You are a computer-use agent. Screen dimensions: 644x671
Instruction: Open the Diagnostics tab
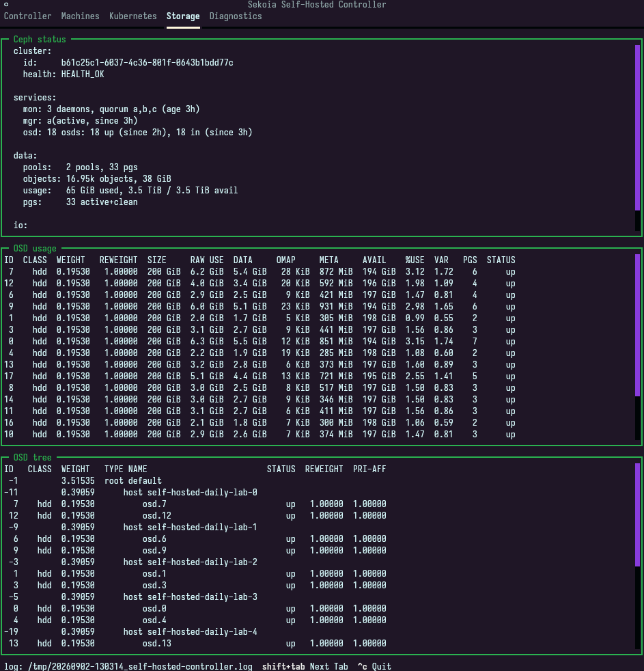click(x=236, y=16)
